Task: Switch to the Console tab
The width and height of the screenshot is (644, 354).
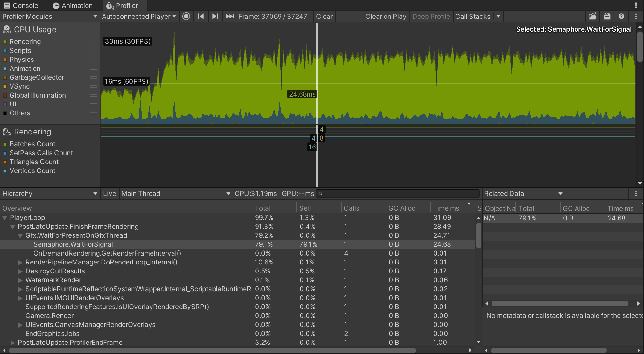Action: point(21,5)
